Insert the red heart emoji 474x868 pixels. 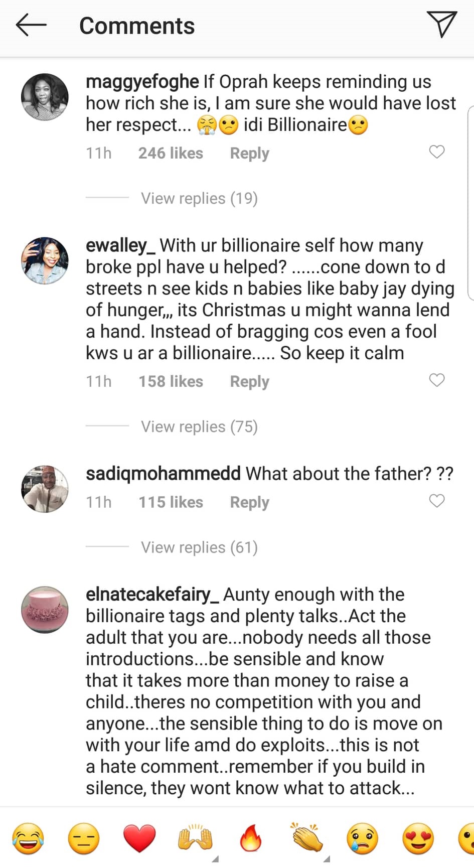tap(139, 838)
